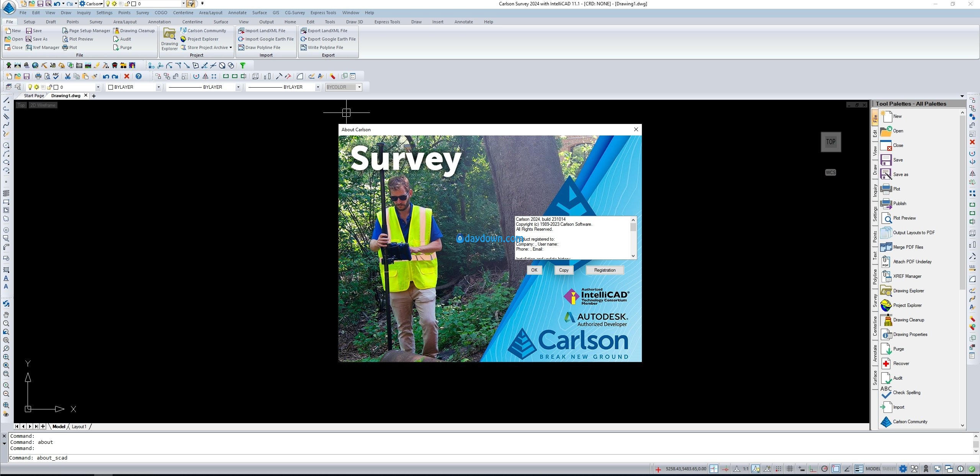Click the Drawing Explorer ribbon icon
This screenshot has height=476, width=980.
[169, 39]
